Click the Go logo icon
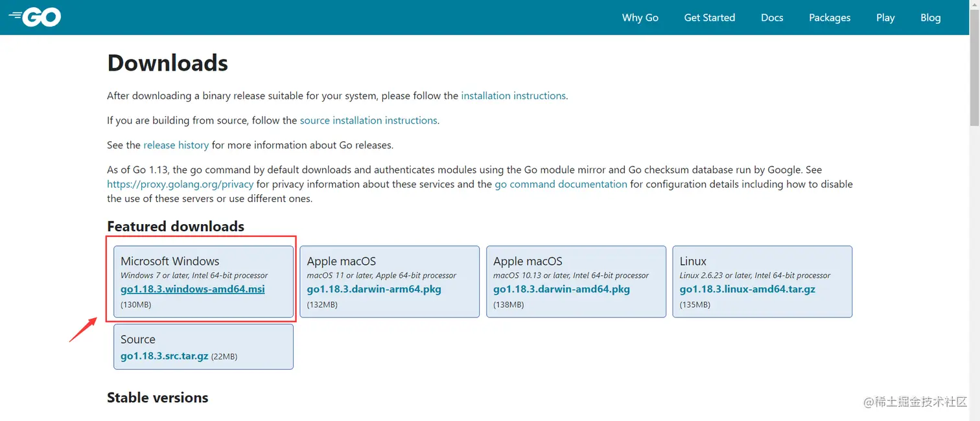 (x=36, y=17)
